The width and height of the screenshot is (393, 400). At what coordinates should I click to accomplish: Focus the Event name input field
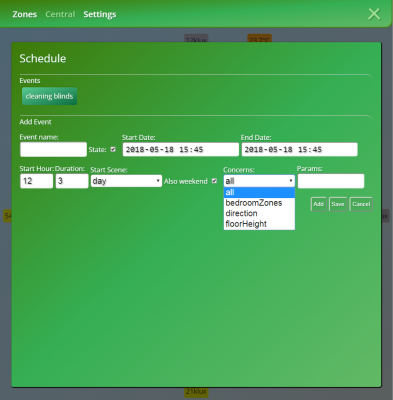click(x=53, y=149)
